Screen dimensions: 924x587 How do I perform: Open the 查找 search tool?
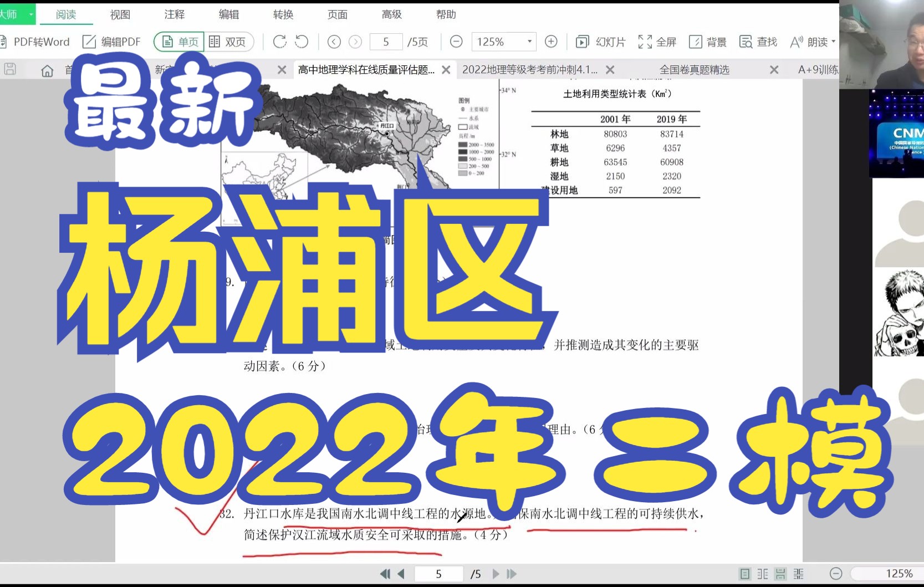coord(758,42)
